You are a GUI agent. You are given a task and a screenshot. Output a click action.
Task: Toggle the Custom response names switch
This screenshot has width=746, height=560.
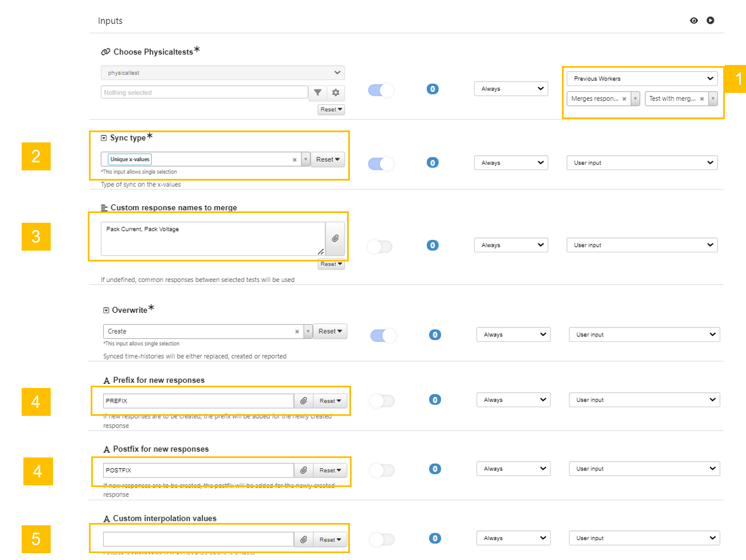(x=380, y=247)
